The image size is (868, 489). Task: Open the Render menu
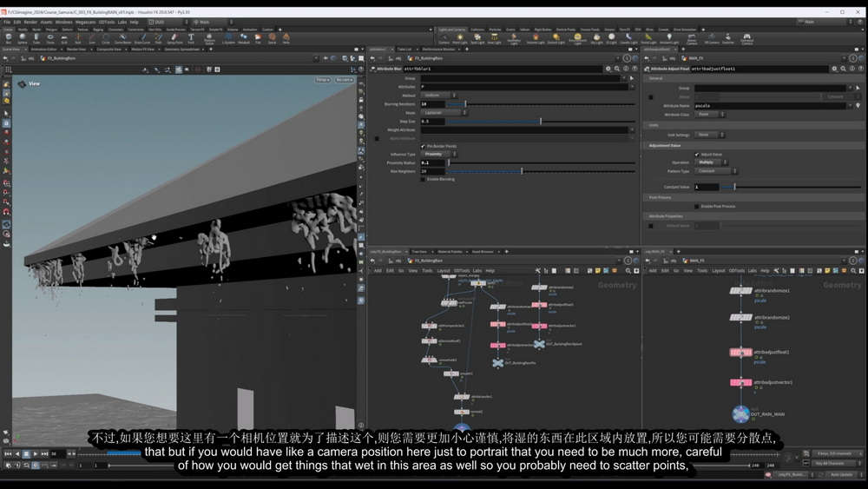(x=30, y=23)
